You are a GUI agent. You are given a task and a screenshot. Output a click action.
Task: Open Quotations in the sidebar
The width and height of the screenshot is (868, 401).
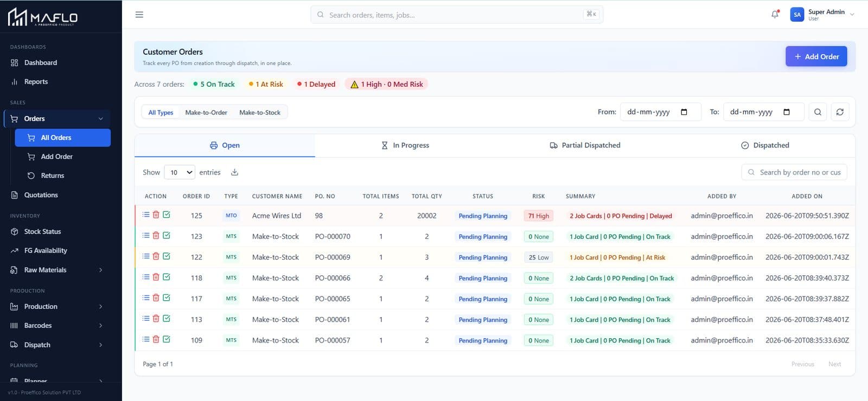click(x=57, y=195)
